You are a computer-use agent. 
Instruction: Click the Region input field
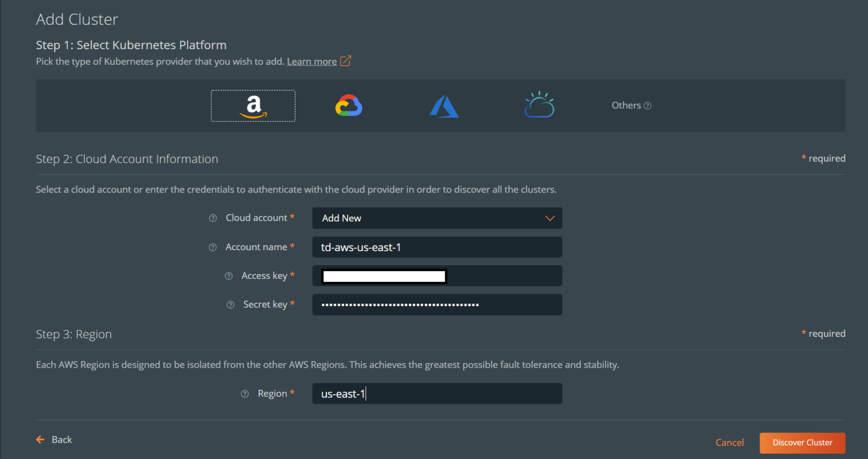(x=437, y=394)
